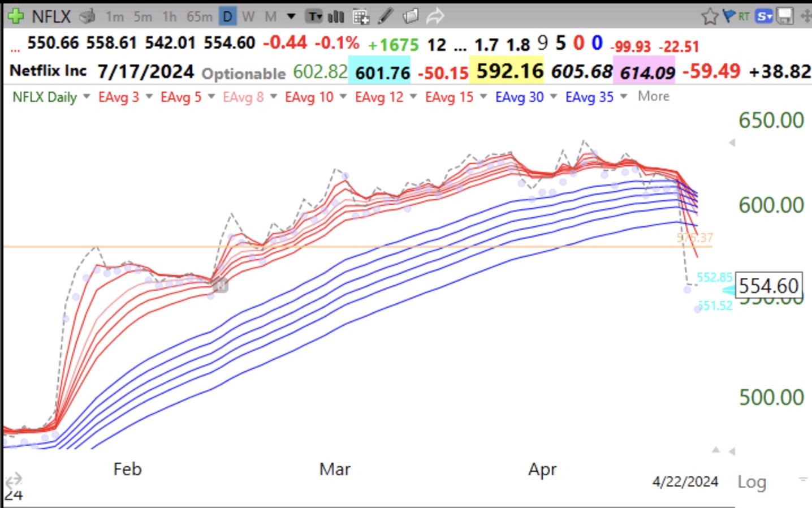Click the add indicator table icon
Image resolution: width=812 pixels, height=508 pixels.
tap(361, 17)
